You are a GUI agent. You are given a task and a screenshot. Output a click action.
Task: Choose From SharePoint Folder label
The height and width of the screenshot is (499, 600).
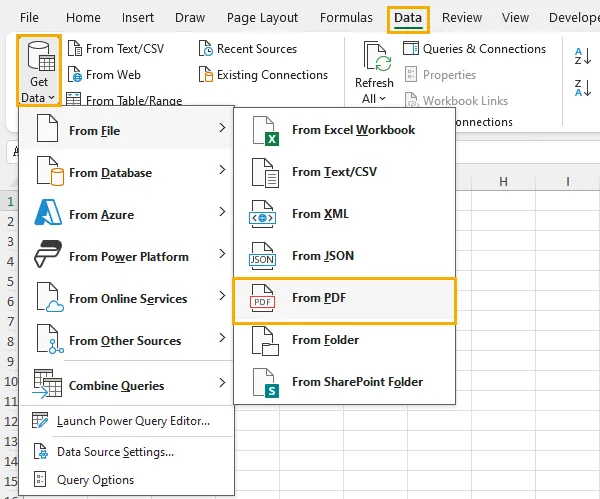point(357,382)
